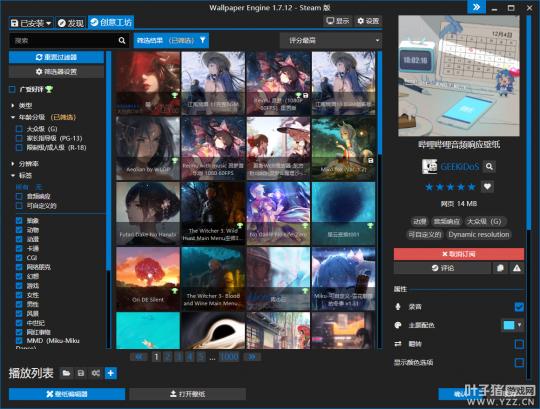Enable the checkbox next to the trophy icon
Viewport: 540px width, 409px height.
[12, 90]
